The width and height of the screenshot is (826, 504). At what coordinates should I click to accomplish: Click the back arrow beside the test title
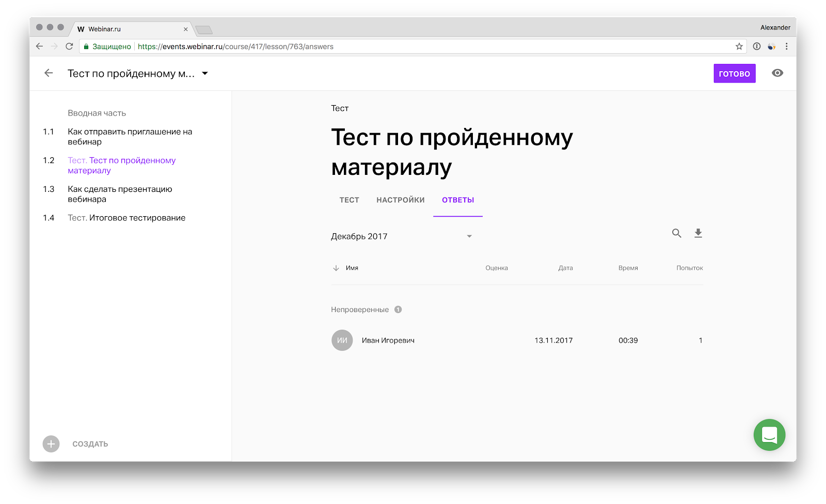pos(49,73)
